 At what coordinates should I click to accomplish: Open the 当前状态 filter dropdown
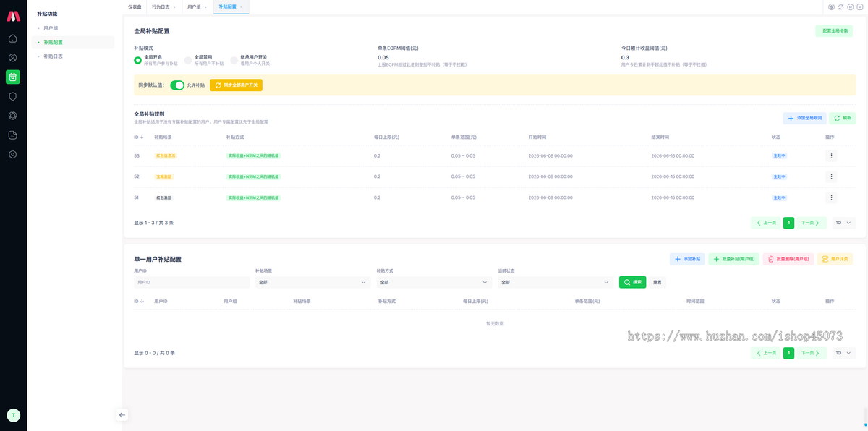pos(556,282)
